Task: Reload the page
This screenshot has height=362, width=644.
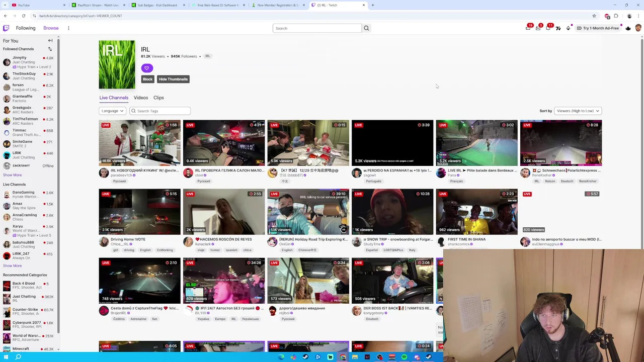Action: [x=23, y=16]
